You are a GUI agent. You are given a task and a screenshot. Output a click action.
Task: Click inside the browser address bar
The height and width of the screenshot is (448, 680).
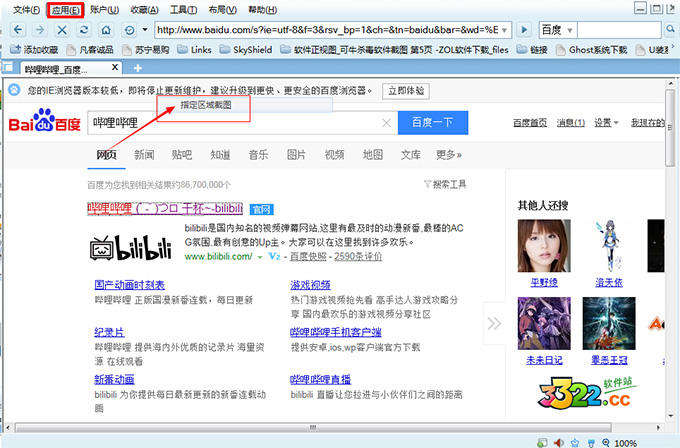330,30
